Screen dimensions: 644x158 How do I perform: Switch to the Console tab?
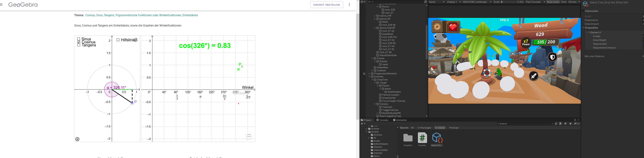pos(382,120)
